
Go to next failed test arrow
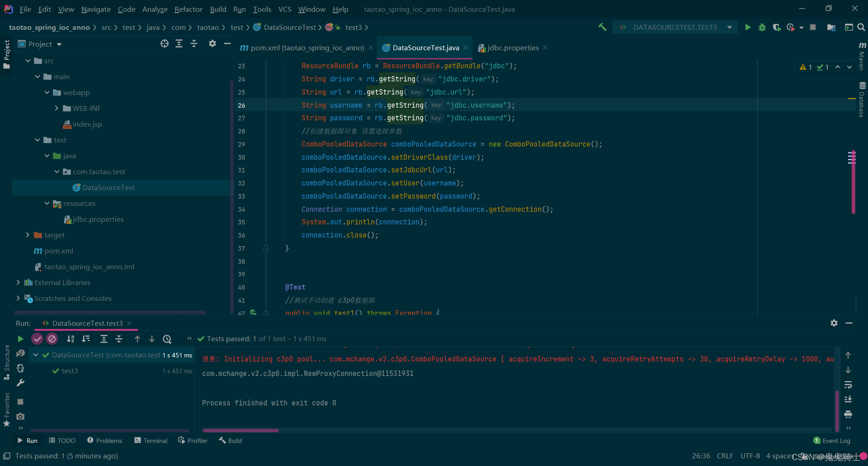[x=152, y=339]
